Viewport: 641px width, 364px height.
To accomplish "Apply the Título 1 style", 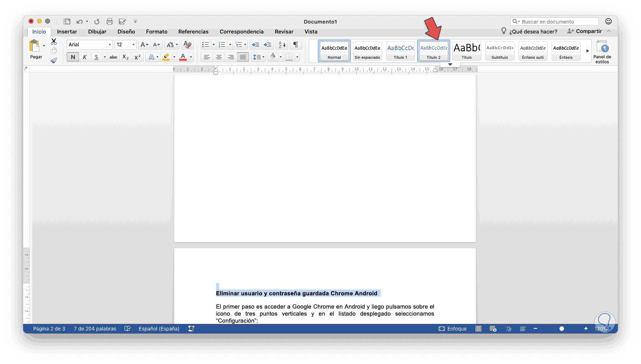I will point(401,51).
